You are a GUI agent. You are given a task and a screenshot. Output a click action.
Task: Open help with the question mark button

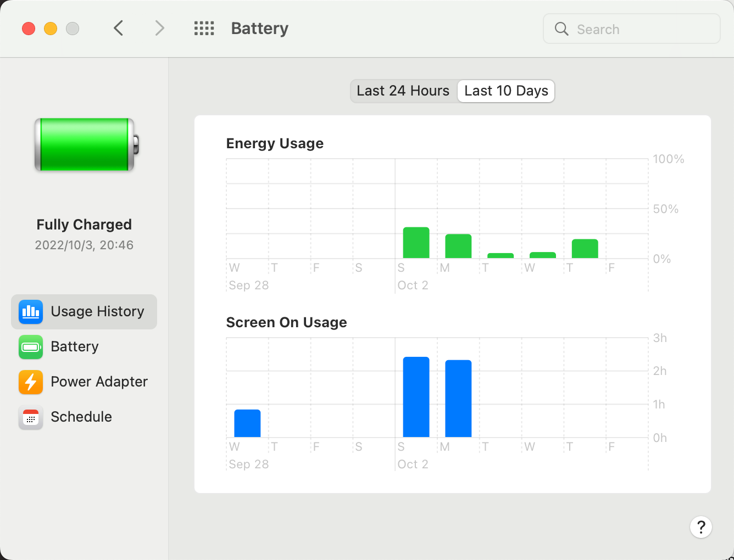(x=701, y=527)
